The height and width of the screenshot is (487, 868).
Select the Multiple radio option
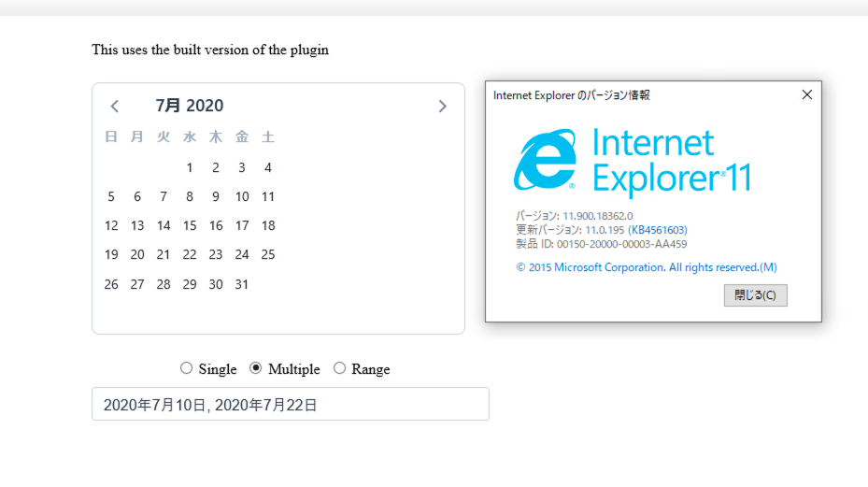256,368
